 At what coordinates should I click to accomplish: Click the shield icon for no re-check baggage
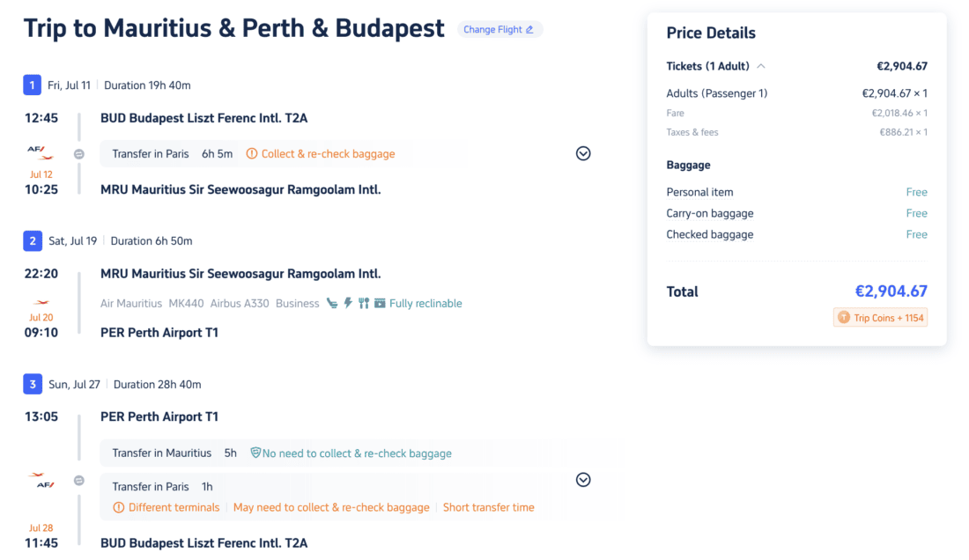coord(255,453)
